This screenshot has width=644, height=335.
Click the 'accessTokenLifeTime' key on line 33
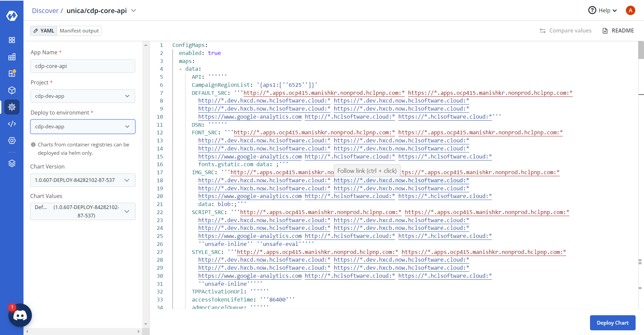222,300
